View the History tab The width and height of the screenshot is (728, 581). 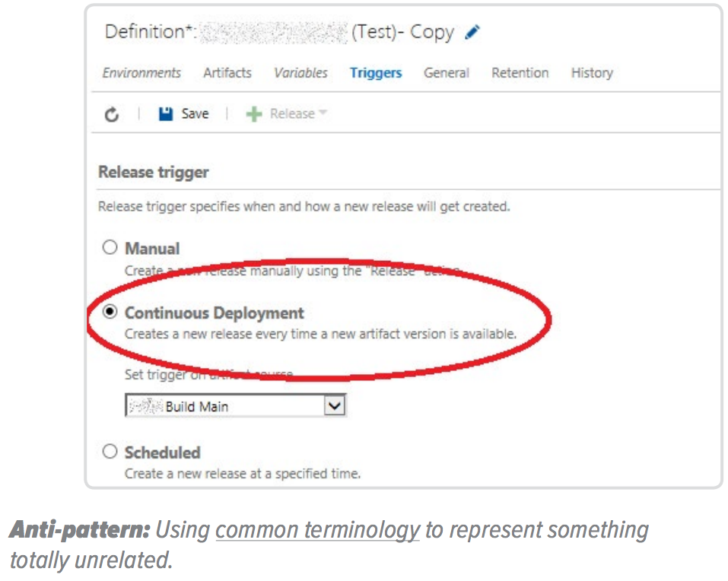click(x=592, y=73)
